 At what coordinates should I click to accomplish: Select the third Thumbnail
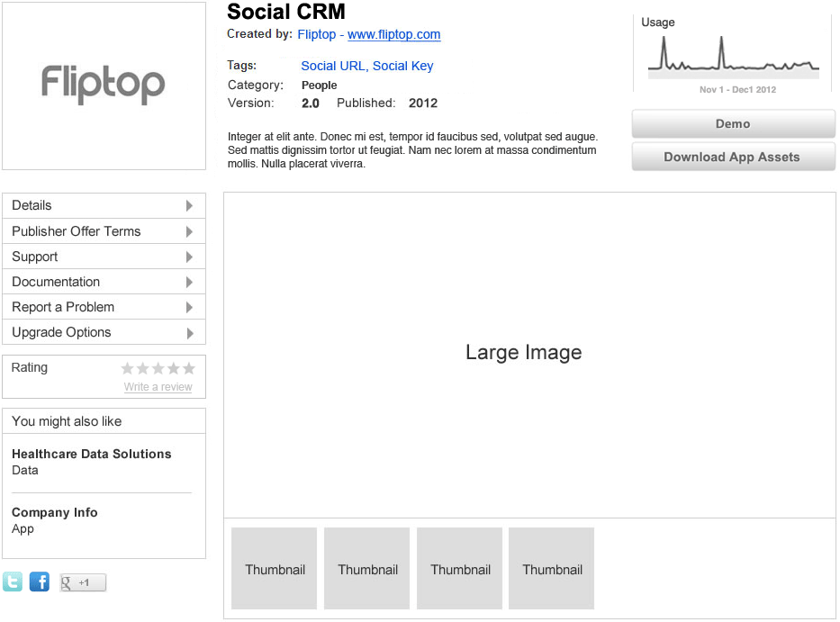460,568
